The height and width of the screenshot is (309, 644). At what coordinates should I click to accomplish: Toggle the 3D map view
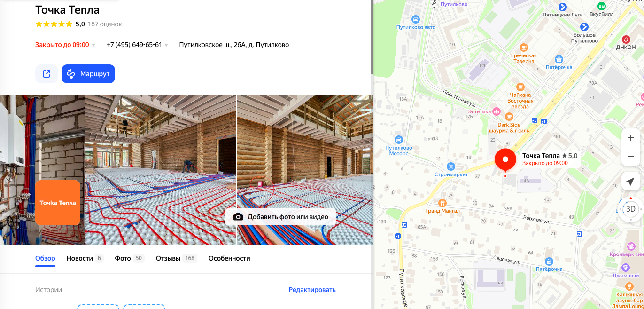coord(630,209)
